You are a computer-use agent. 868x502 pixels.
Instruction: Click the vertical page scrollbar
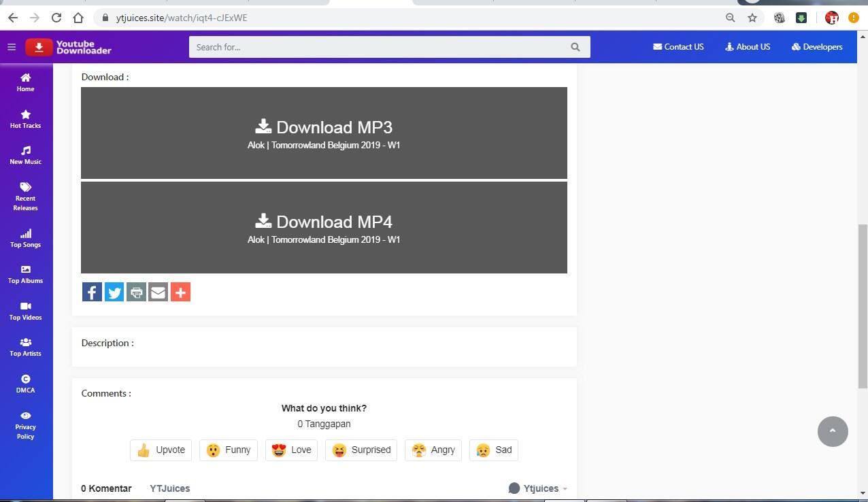coord(863,306)
